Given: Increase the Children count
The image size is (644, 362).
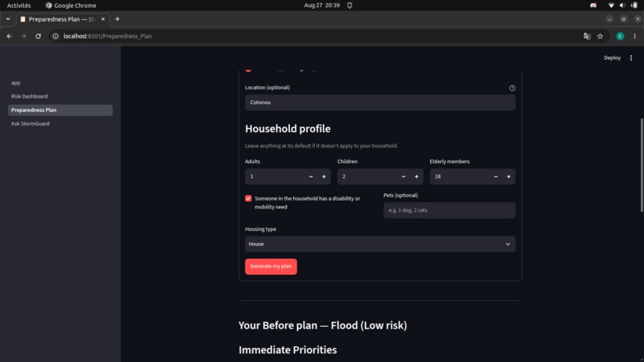Looking at the screenshot, I should coord(416,177).
